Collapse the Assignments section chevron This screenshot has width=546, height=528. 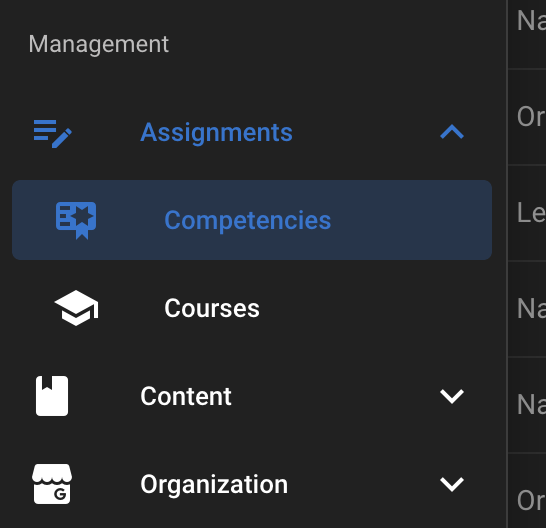(452, 132)
